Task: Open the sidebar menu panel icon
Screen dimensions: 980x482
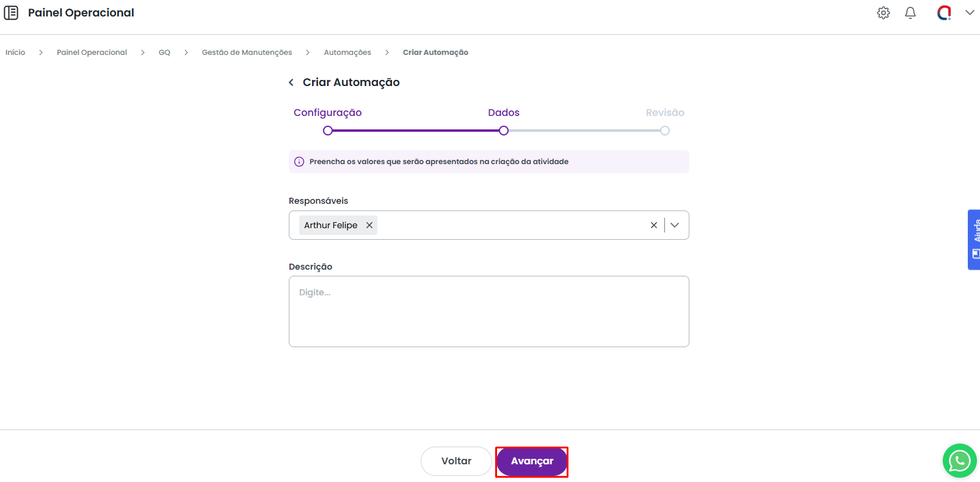Action: click(11, 13)
